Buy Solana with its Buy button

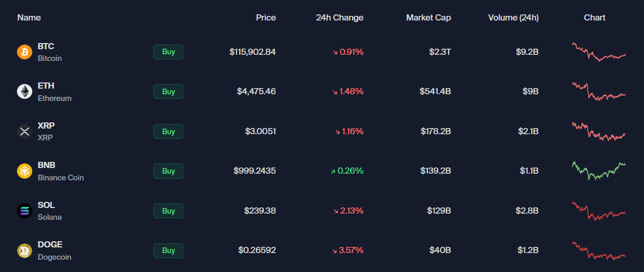click(x=168, y=211)
